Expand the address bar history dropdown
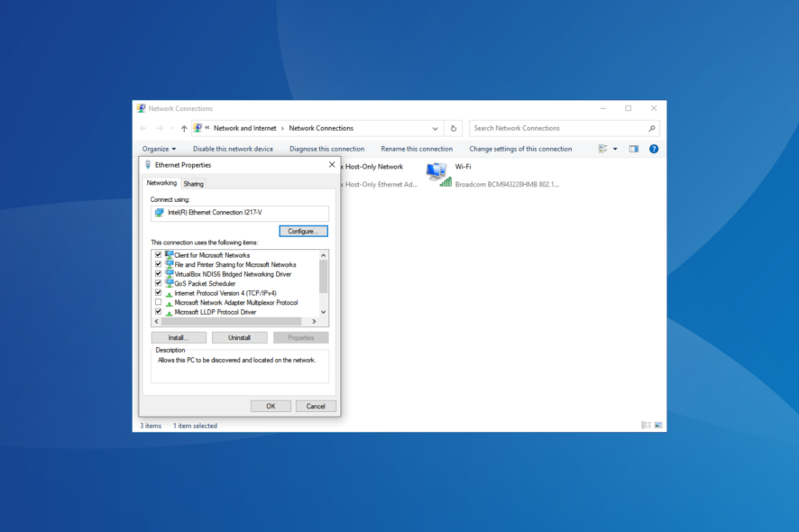The height and width of the screenshot is (532, 799). (436, 128)
